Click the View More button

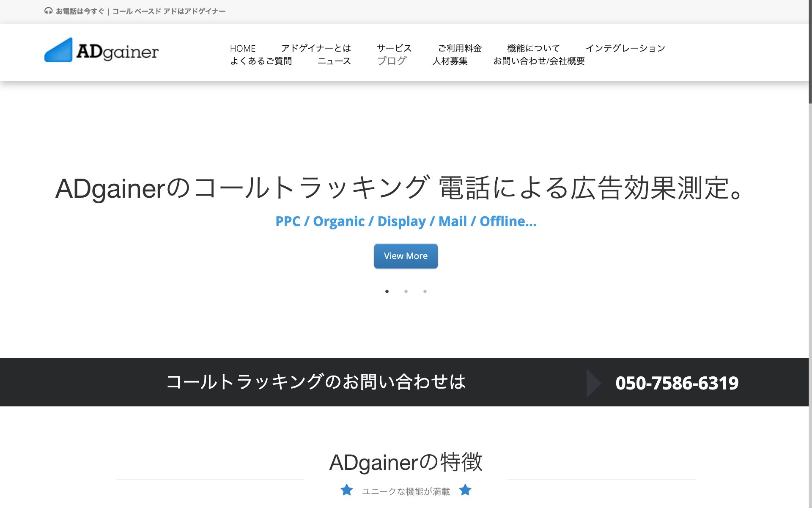[x=406, y=256]
